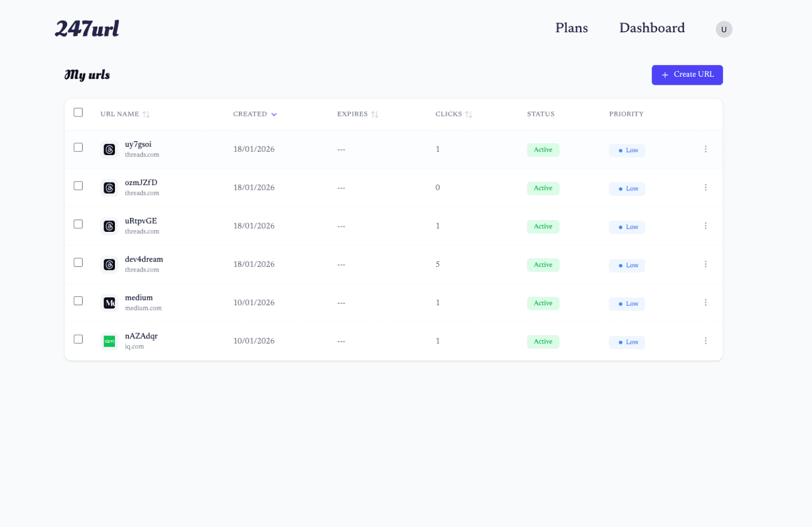Click the Low priority badge on the dev4dream row
The image size is (812, 527).
click(x=627, y=265)
